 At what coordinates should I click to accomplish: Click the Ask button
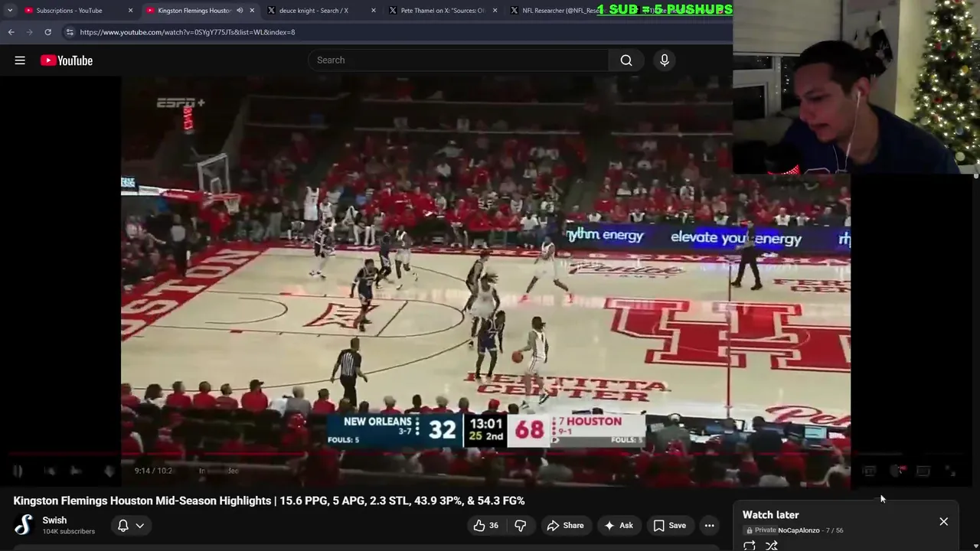[x=618, y=526]
